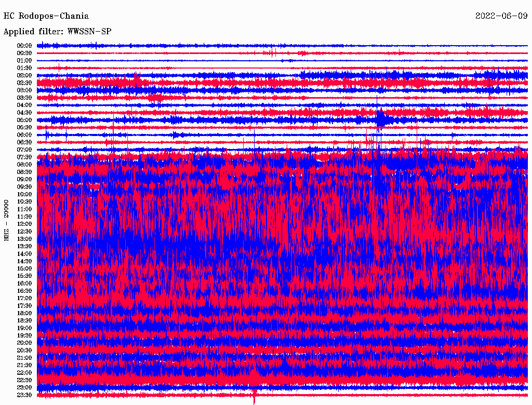Select the 00:00 time label
This screenshot has height=405, width=532.
(24, 46)
